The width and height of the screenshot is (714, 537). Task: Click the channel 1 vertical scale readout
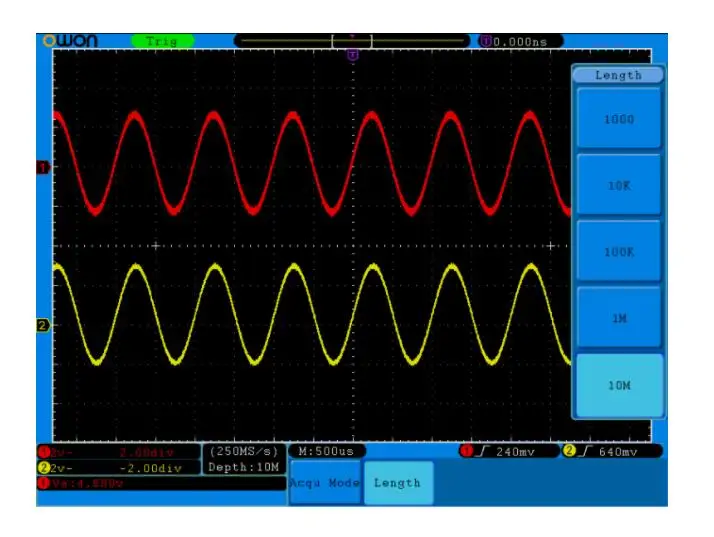click(118, 452)
